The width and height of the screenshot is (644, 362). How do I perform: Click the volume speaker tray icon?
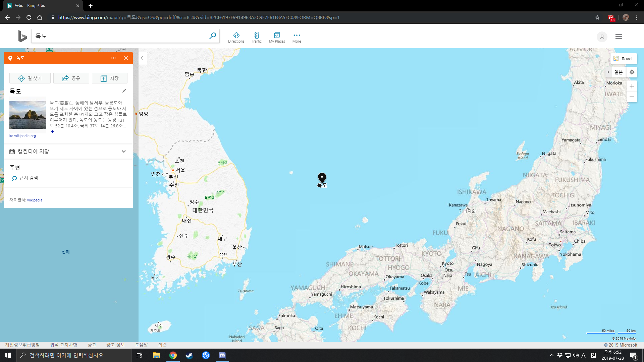click(576, 355)
